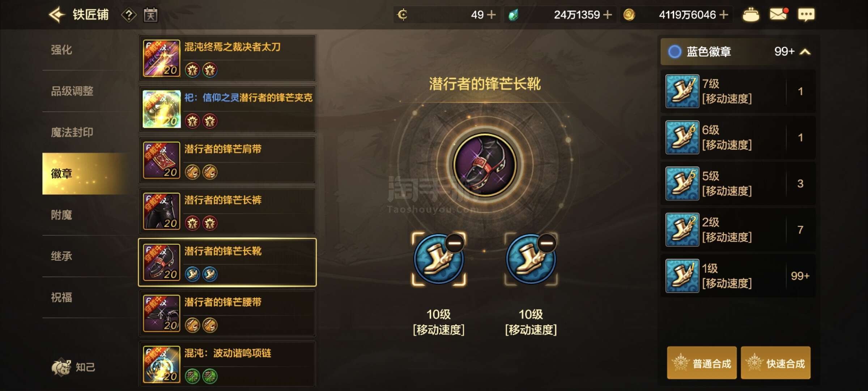Click the 快速合成 button
This screenshot has height=391, width=868.
(775, 363)
